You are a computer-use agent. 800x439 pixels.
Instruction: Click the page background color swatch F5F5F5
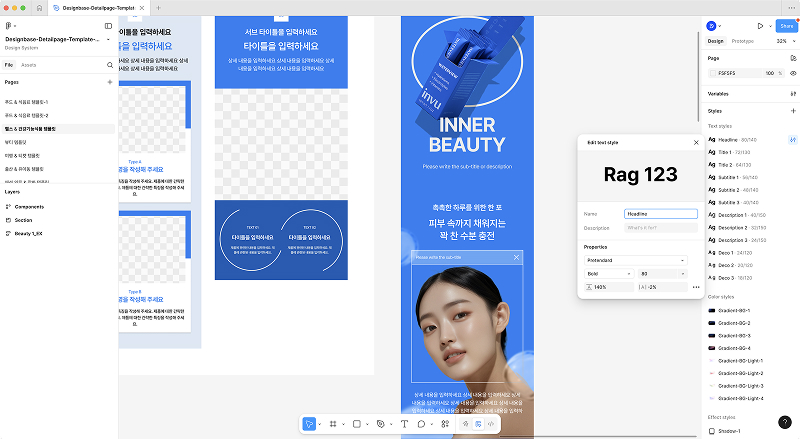[x=713, y=73]
